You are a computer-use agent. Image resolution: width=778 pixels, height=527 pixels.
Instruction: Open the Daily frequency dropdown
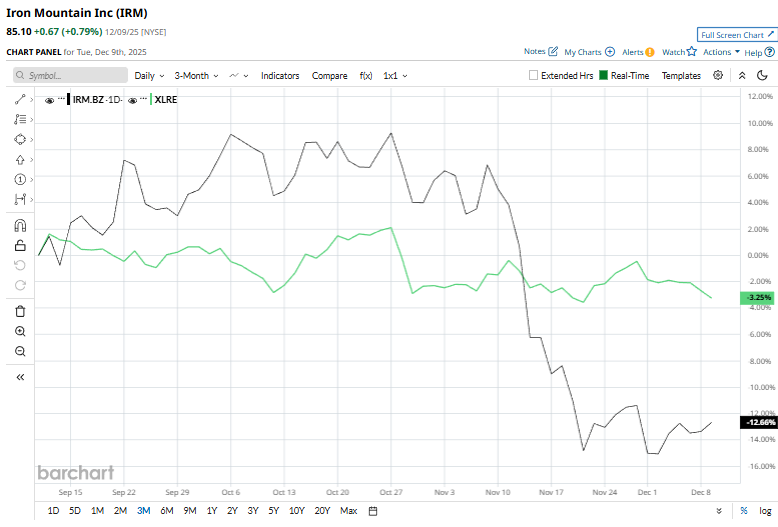click(149, 76)
